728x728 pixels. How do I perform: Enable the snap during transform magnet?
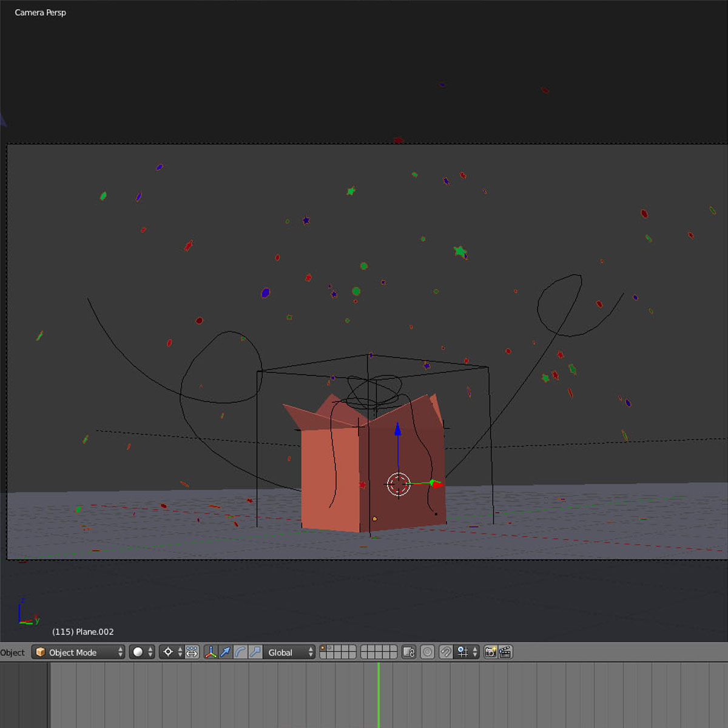[x=445, y=652]
